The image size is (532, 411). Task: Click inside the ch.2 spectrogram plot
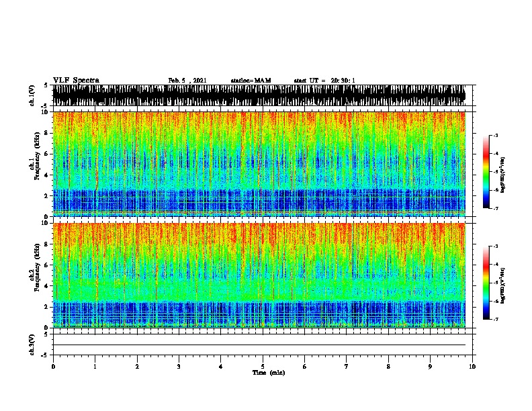(x=259, y=275)
